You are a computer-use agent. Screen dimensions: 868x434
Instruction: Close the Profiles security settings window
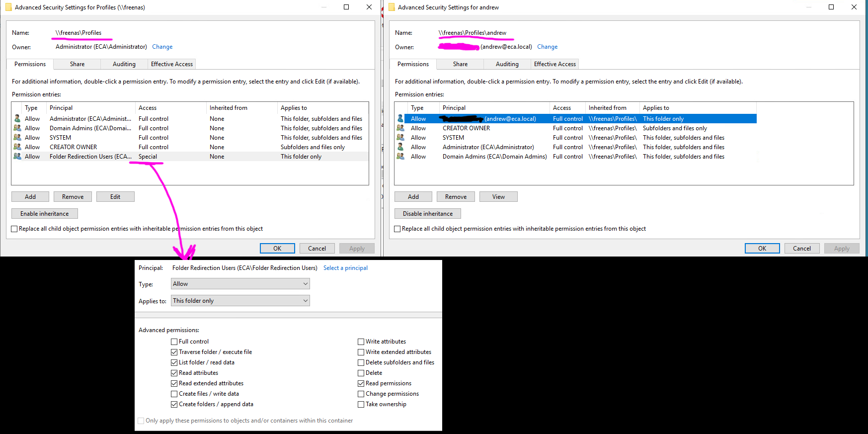pos(369,7)
